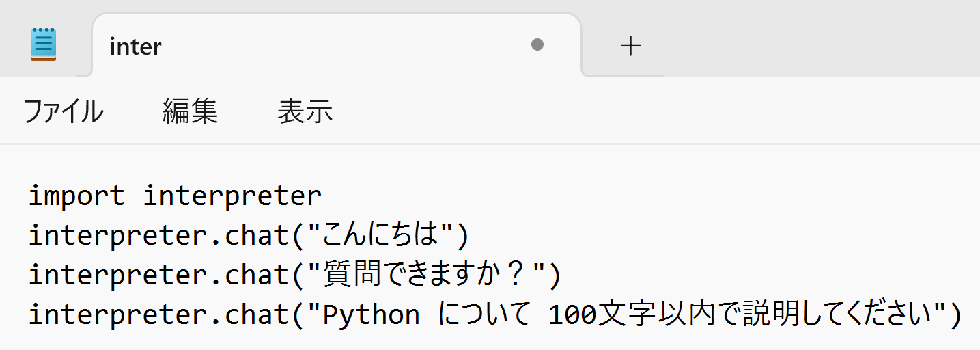Screen dimensions: 980x350
Task: Click "interpreter" on the import line
Action: coord(232,197)
